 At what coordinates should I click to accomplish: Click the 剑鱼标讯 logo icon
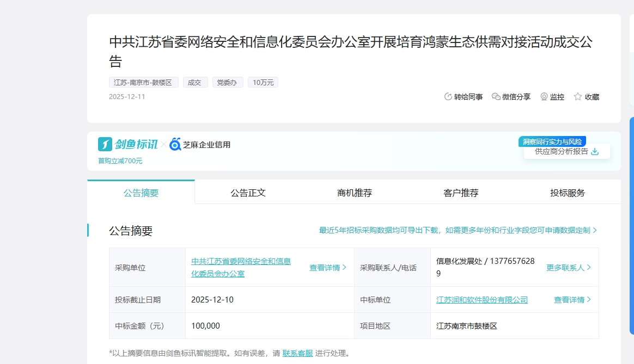click(105, 144)
